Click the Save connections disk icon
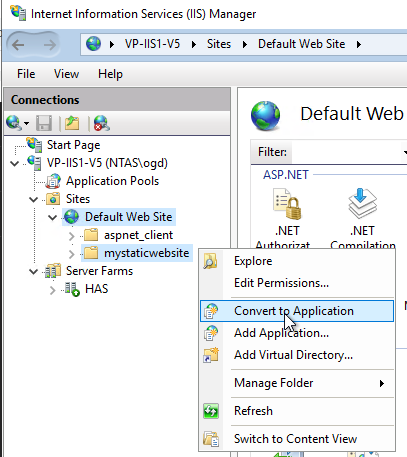Image resolution: width=407 pixels, height=457 pixels. 44,123
